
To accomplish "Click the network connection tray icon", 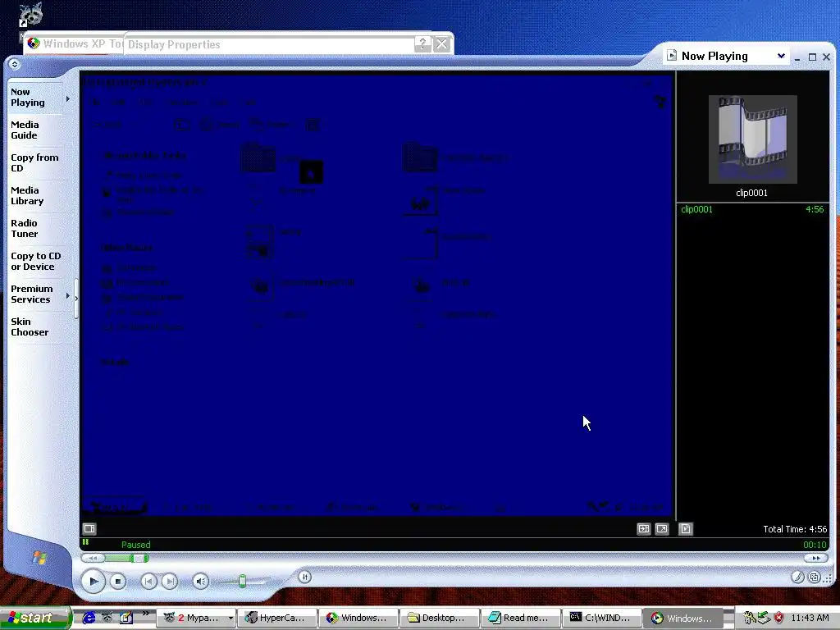I will point(765,618).
